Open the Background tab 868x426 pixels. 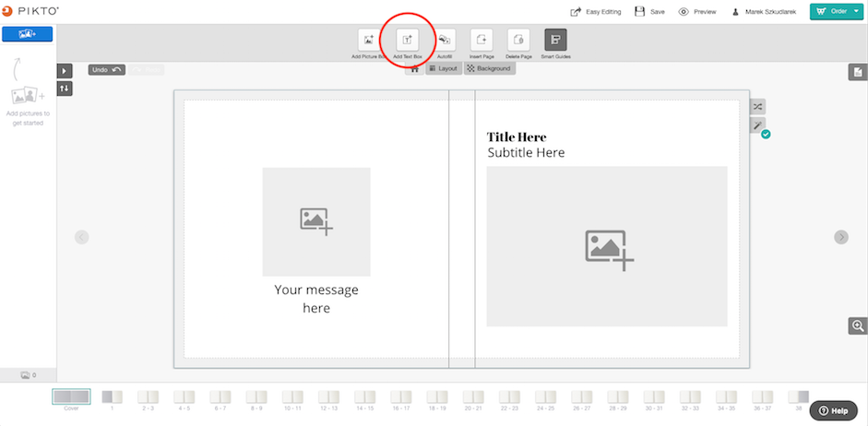490,68
